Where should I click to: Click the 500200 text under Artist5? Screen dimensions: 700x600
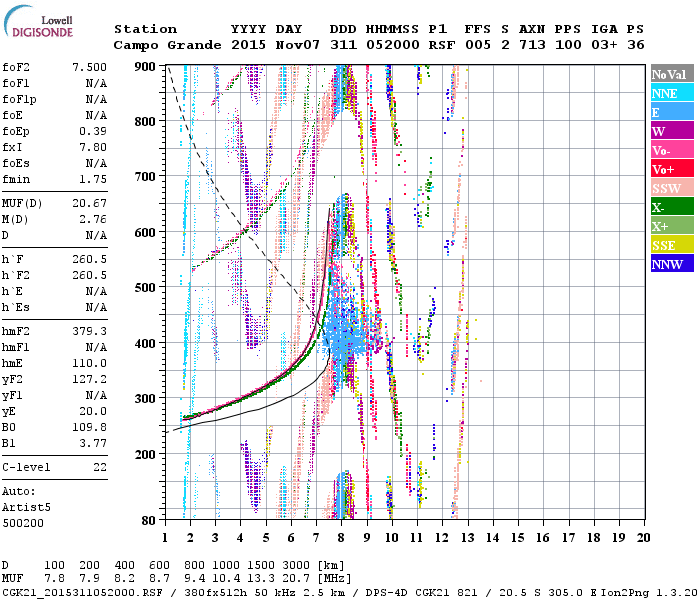23,523
